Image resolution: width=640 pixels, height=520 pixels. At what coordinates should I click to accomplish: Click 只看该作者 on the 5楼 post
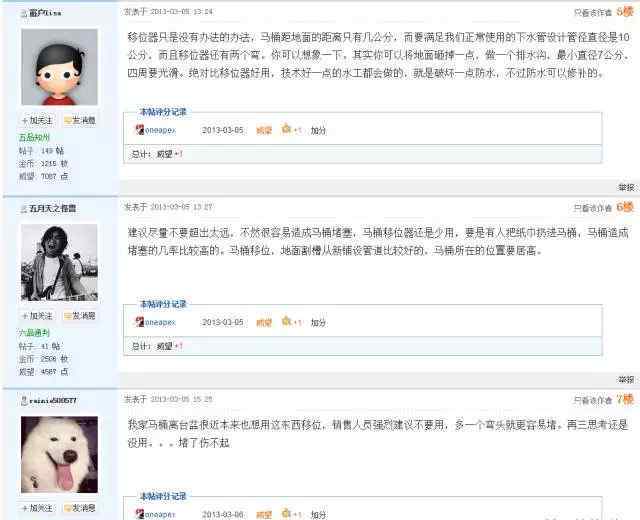(593, 13)
